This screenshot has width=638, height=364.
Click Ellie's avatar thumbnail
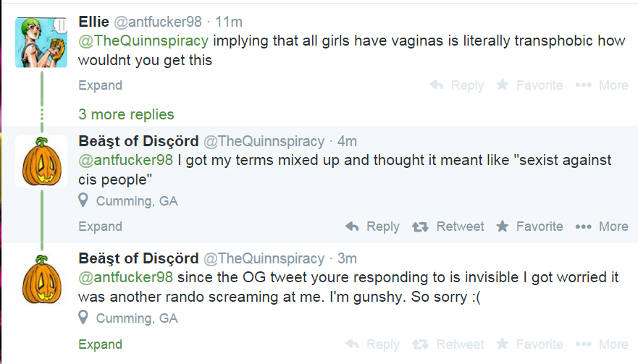(x=41, y=42)
